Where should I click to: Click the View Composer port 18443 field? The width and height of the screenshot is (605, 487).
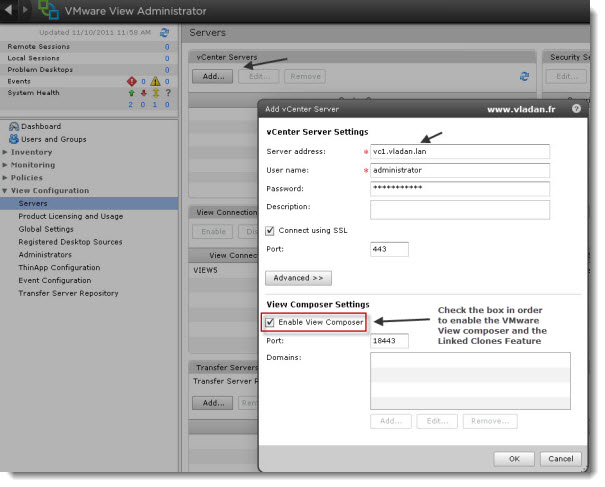click(389, 341)
